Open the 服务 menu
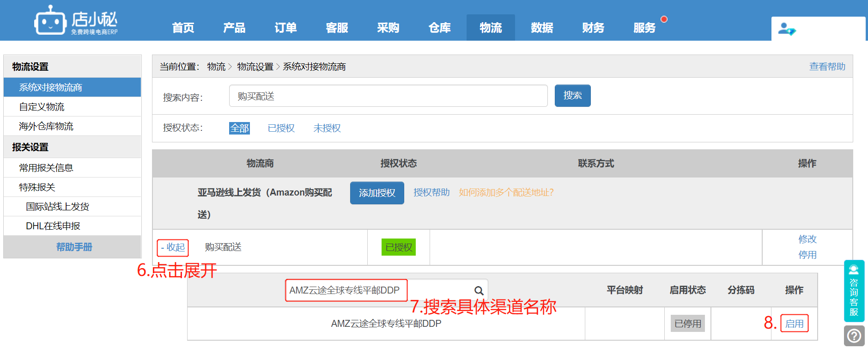The width and height of the screenshot is (868, 349). click(644, 28)
